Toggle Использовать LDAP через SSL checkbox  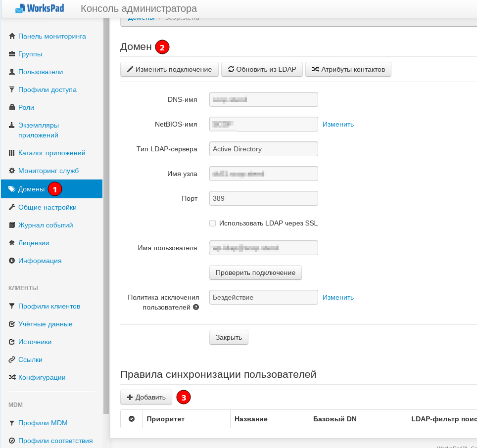click(212, 224)
